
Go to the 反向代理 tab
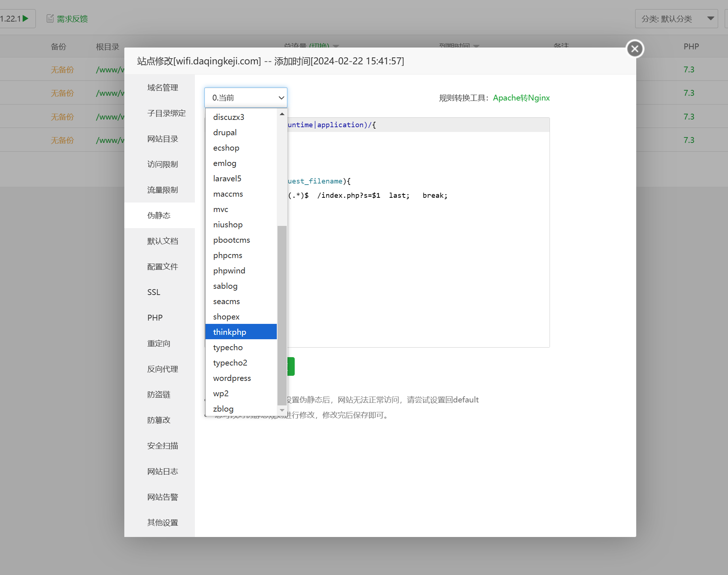tap(162, 369)
